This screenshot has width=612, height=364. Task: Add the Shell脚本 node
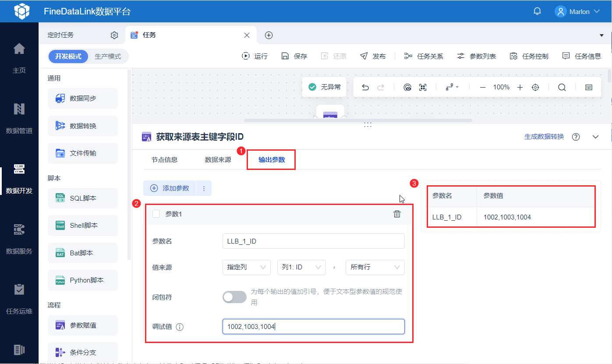83,225
